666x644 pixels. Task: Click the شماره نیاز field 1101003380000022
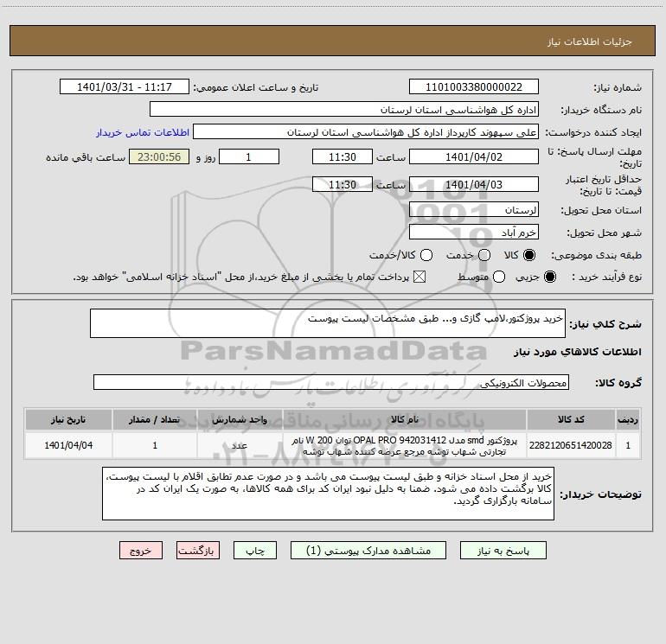[x=474, y=87]
